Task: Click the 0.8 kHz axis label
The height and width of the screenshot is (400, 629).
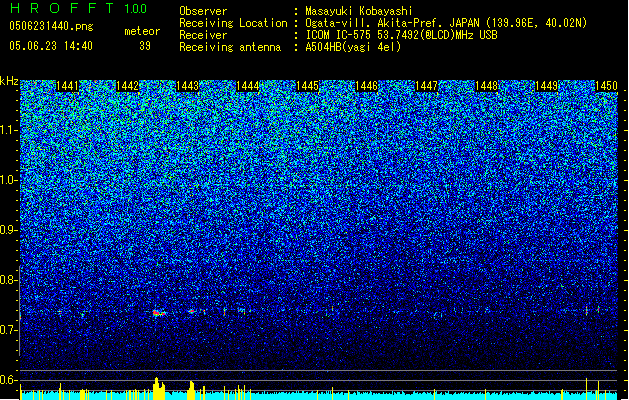Action: point(9,280)
